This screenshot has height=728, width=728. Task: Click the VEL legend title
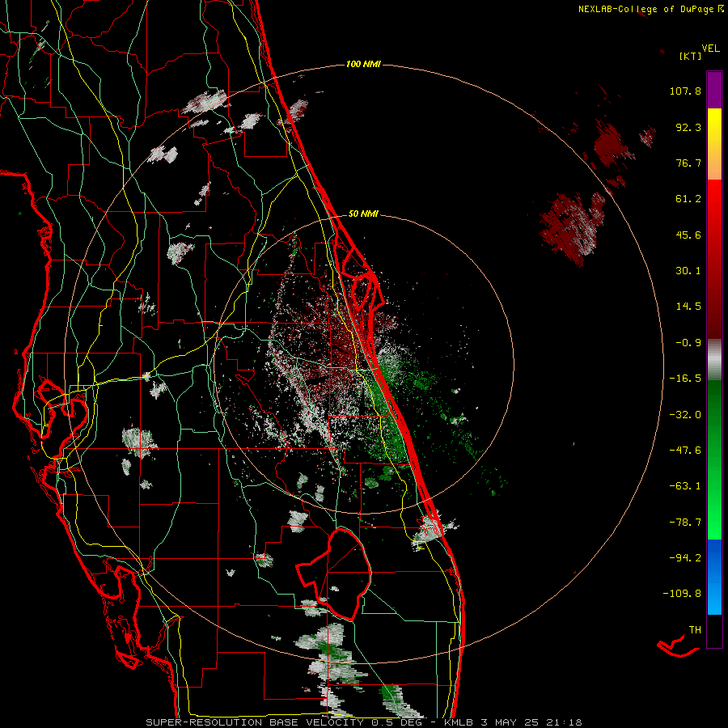710,48
